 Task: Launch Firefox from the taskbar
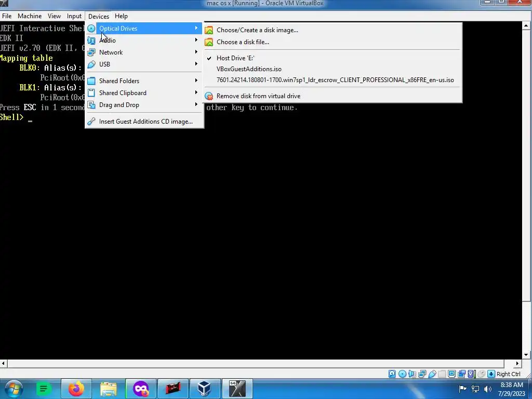[76, 389]
